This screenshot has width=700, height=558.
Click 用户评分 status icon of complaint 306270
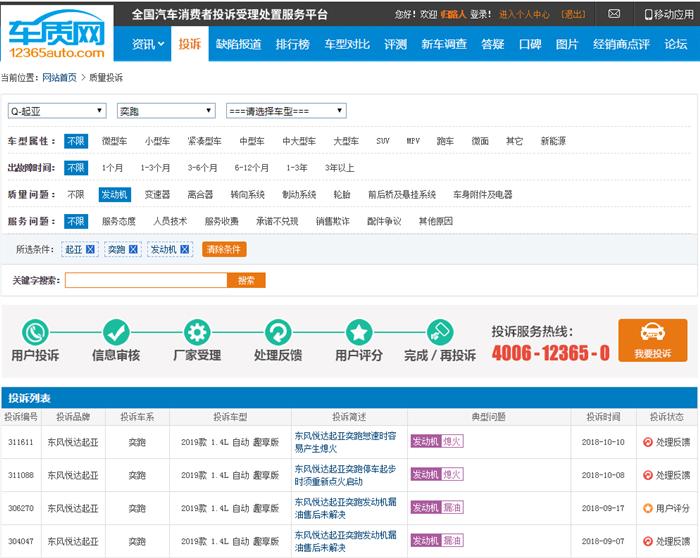point(647,508)
